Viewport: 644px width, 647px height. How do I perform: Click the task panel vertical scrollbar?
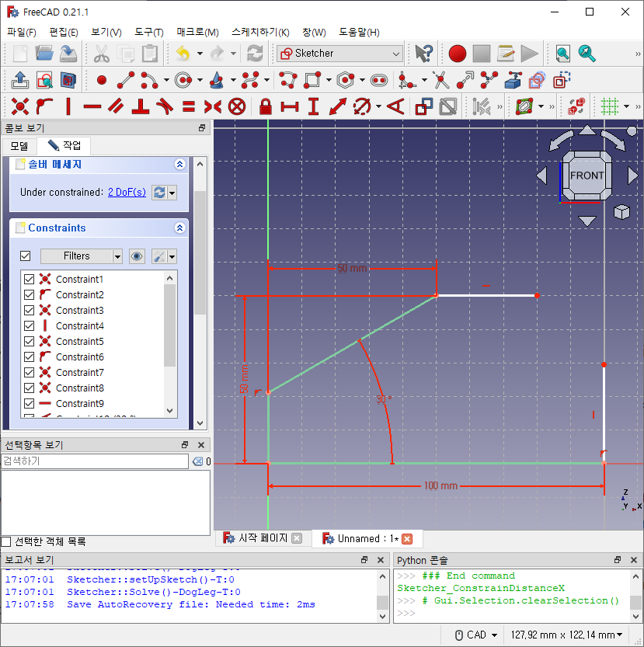pos(200,252)
